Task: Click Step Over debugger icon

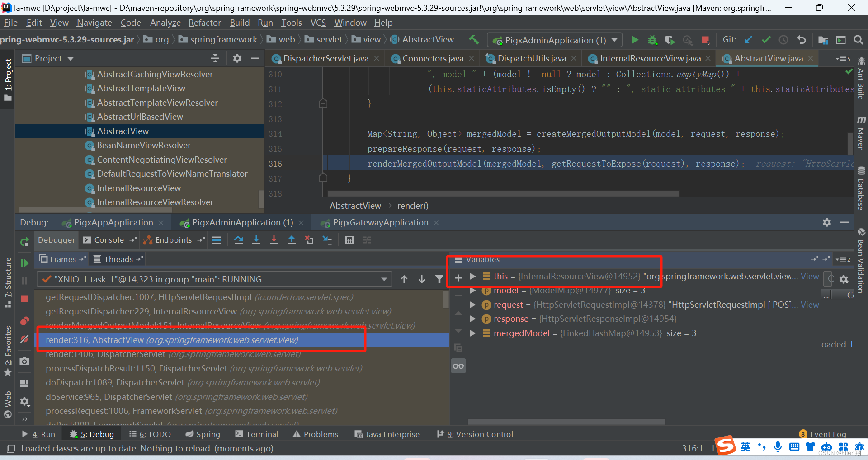Action: tap(238, 240)
